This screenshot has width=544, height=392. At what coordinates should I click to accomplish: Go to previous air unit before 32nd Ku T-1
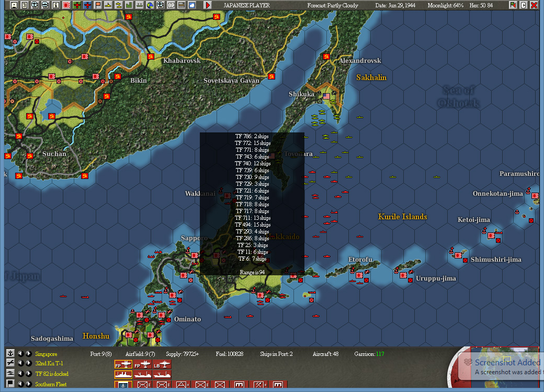pos(21,363)
